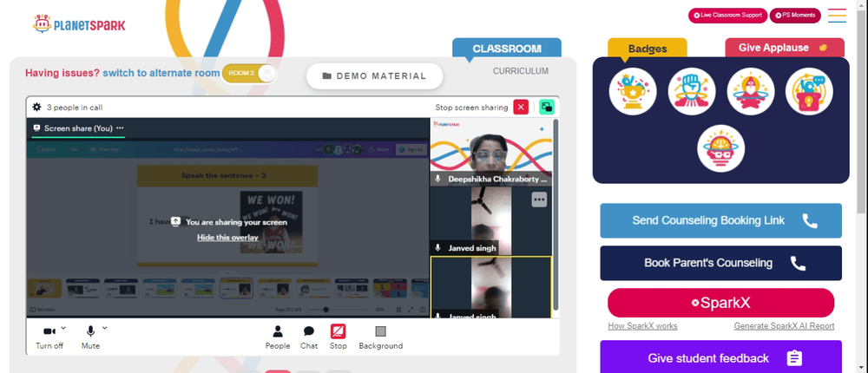Viewport: 868px width, 373px height.
Task: Open the Background effects option
Action: pos(381,337)
